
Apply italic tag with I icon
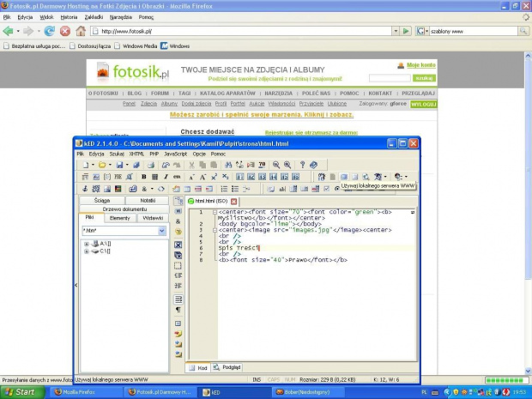click(166, 177)
